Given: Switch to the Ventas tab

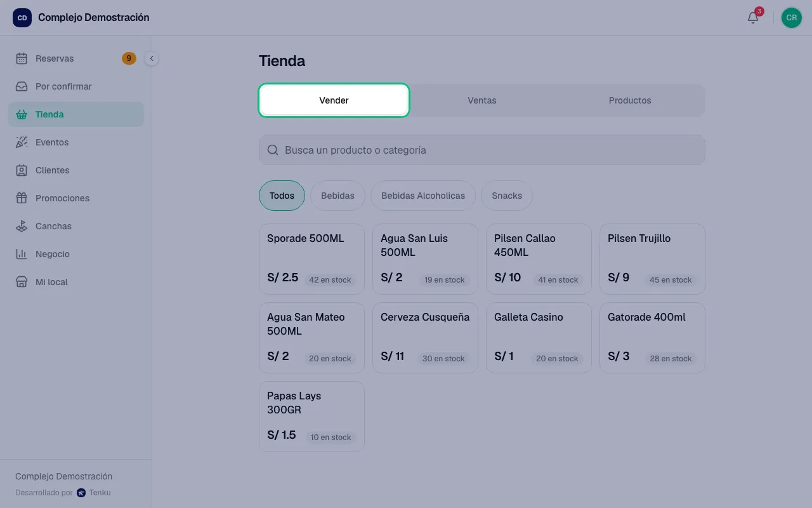Looking at the screenshot, I should tap(482, 100).
